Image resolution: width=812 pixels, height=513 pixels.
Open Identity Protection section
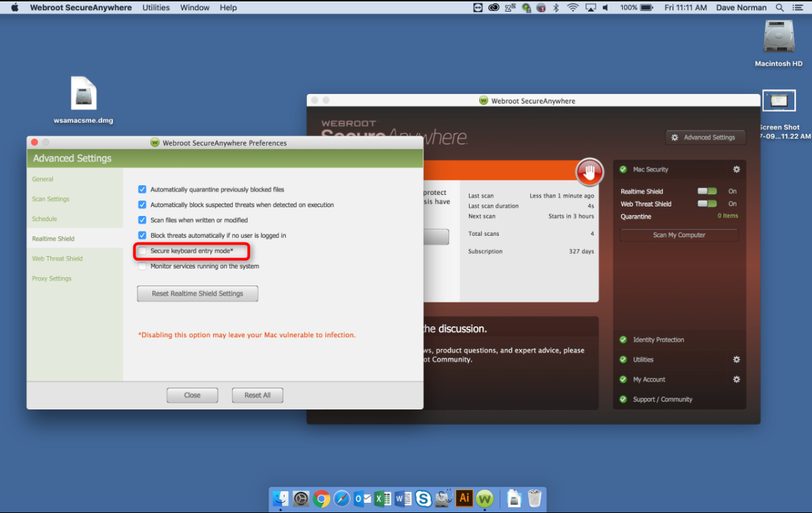pyautogui.click(x=658, y=340)
